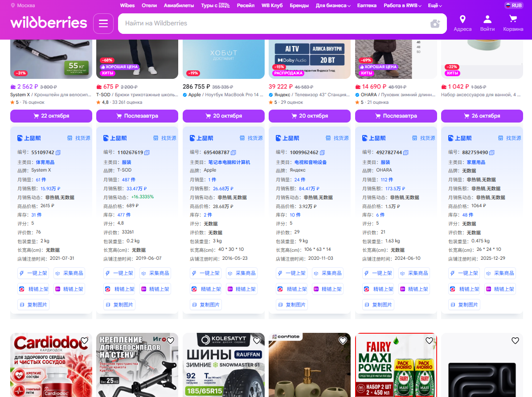The image size is (532, 397).
Task: Copy product ID 1009962462 using its icon
Action: (x=322, y=153)
